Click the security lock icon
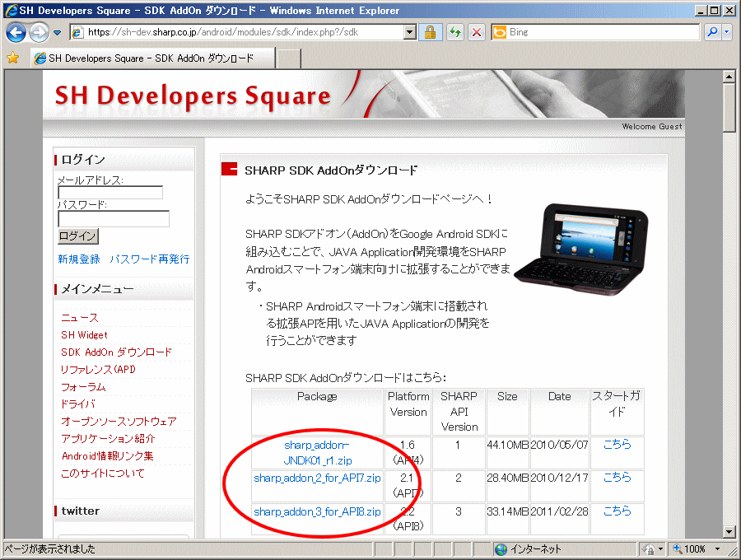The height and width of the screenshot is (560, 741). click(430, 32)
